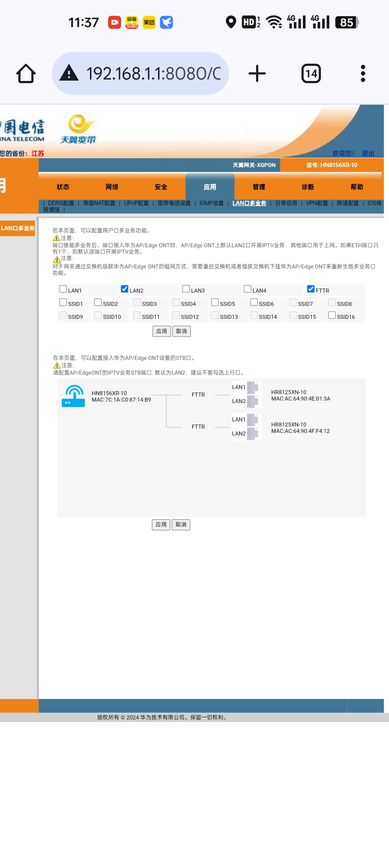The width and height of the screenshot is (389, 868).
Task: Click the 天翼网关-XGPON label
Action: tap(254, 165)
